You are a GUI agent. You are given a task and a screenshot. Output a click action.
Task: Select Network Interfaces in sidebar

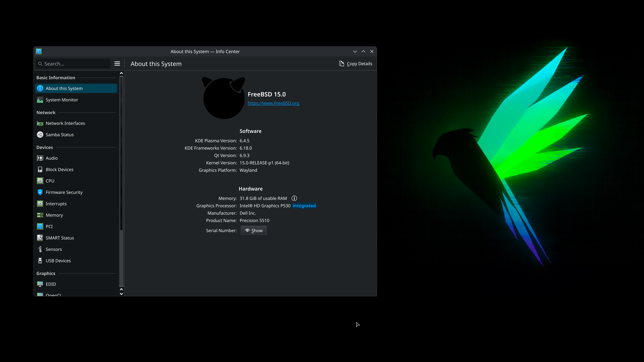tap(65, 123)
